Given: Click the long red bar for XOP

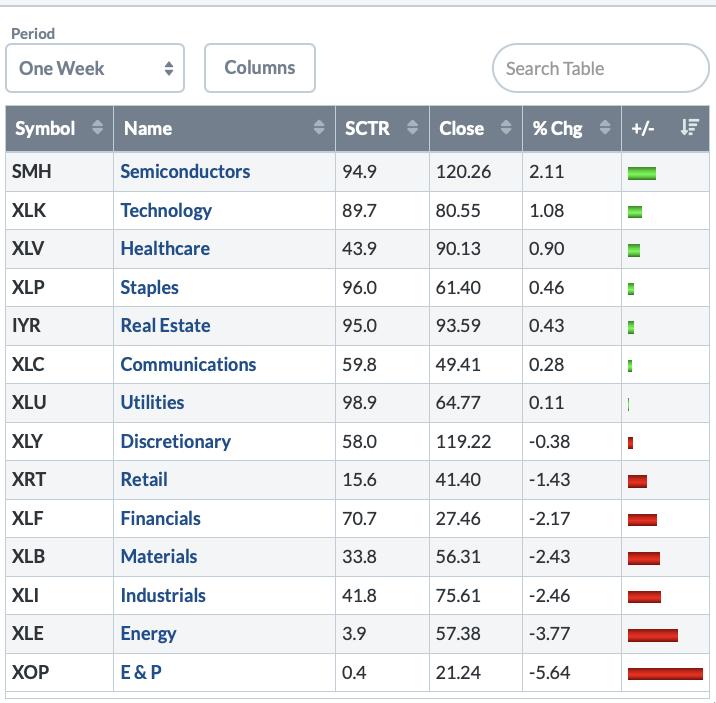Looking at the screenshot, I should [x=665, y=673].
